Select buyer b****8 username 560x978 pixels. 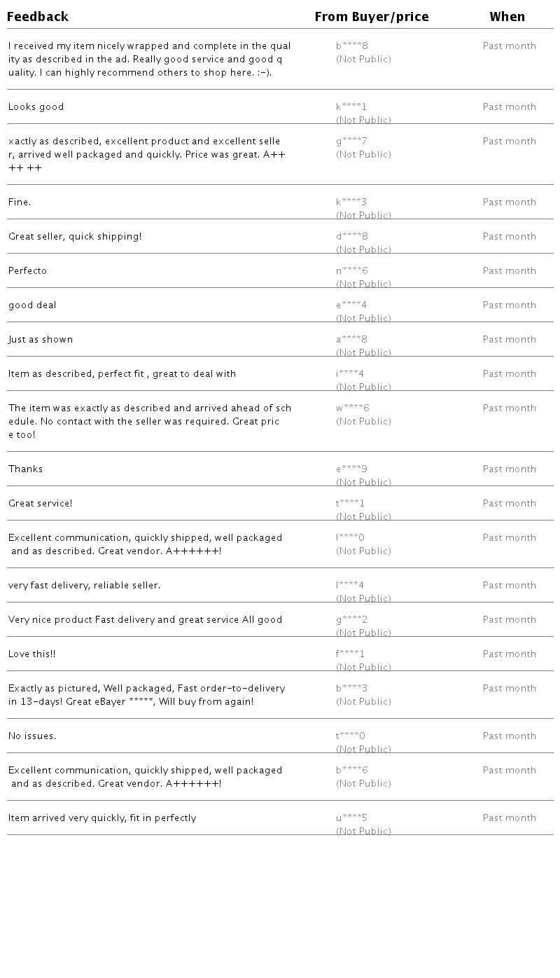point(352,46)
